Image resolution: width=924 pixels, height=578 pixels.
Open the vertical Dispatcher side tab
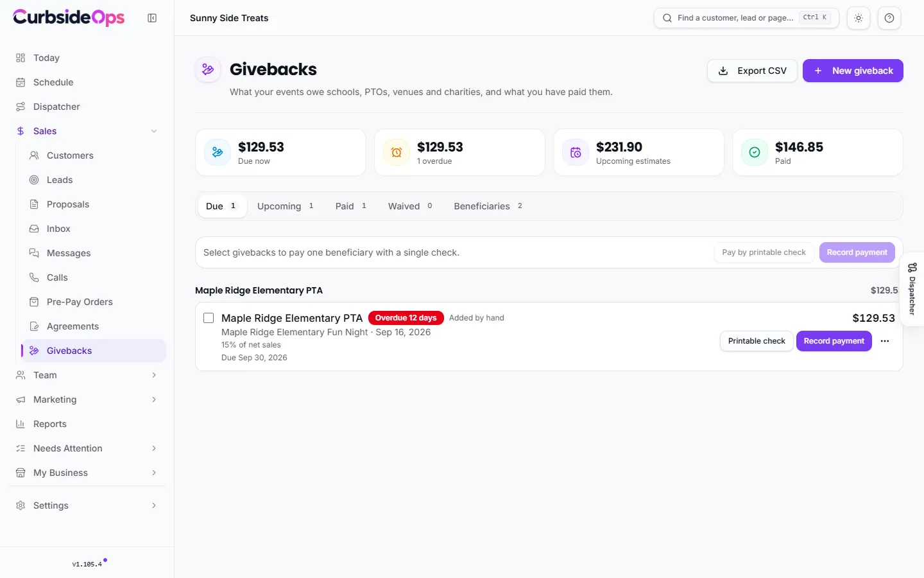pyautogui.click(x=912, y=289)
